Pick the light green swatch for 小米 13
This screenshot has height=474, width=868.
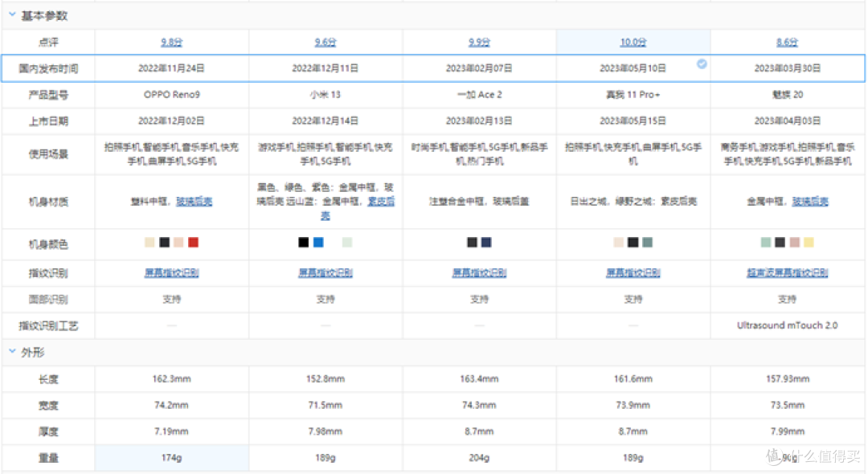click(347, 243)
